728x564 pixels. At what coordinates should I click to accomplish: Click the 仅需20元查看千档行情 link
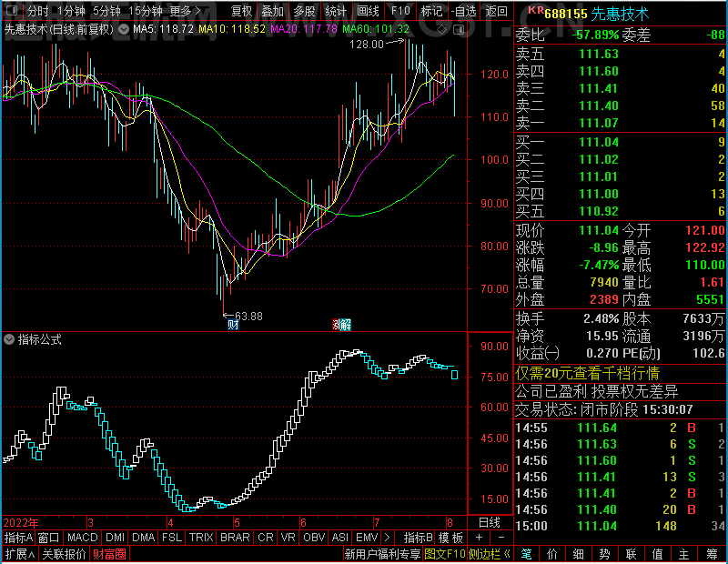pos(587,373)
